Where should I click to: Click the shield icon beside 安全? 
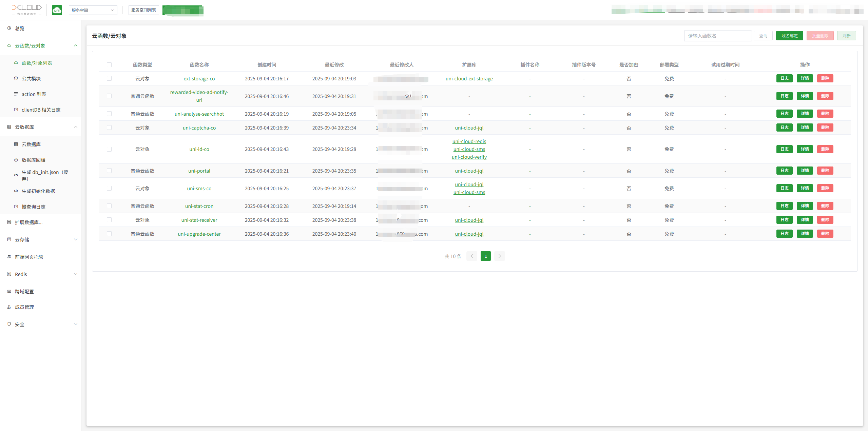point(9,324)
